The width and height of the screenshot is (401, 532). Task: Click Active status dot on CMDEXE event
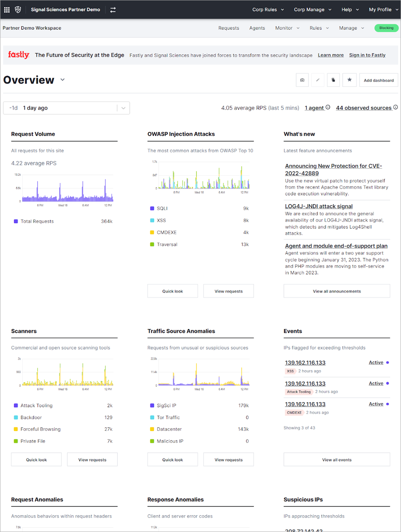point(388,404)
